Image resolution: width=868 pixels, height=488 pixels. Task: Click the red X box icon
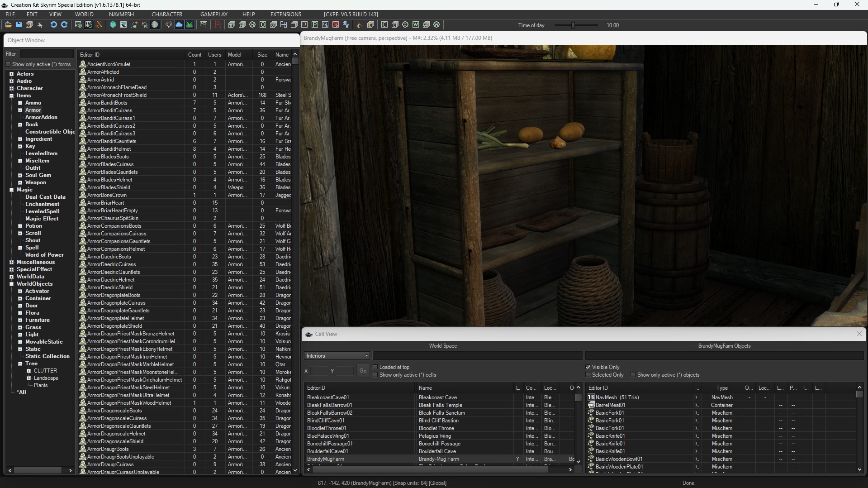pos(336,25)
